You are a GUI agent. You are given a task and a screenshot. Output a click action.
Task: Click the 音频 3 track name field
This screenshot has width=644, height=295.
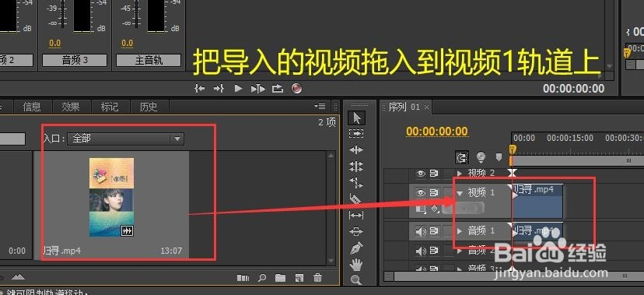pos(75,61)
